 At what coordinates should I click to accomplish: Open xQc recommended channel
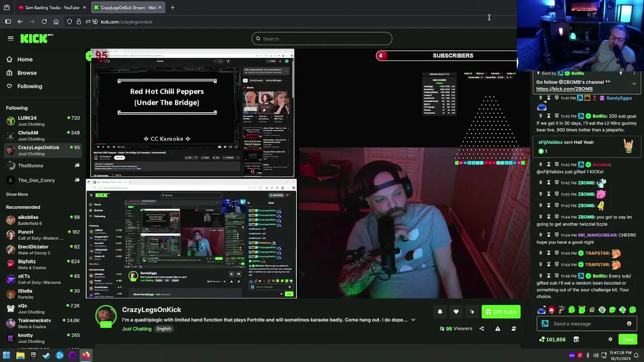pos(43,309)
